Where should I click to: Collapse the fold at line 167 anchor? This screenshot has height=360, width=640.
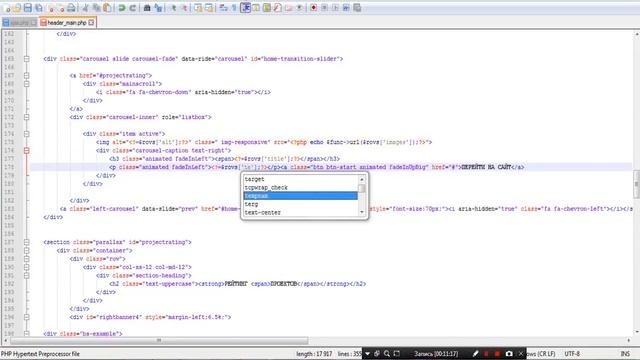coord(27,76)
